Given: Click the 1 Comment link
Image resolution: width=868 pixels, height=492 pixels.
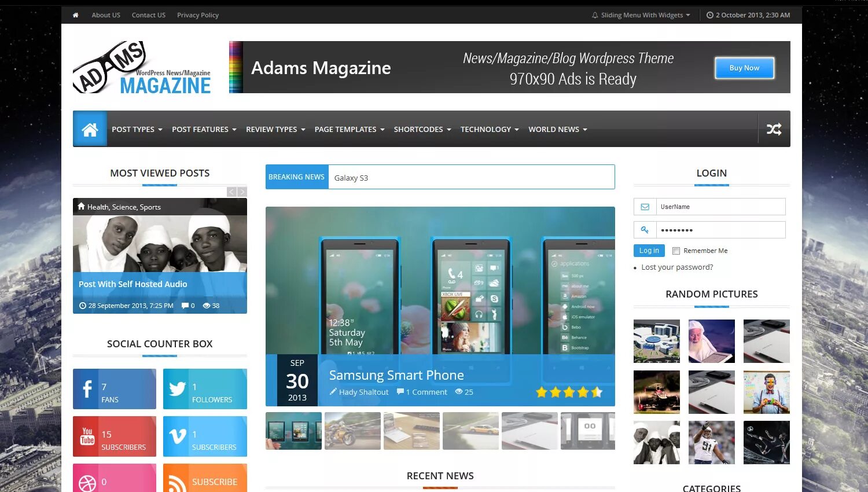Looking at the screenshot, I should tap(426, 392).
